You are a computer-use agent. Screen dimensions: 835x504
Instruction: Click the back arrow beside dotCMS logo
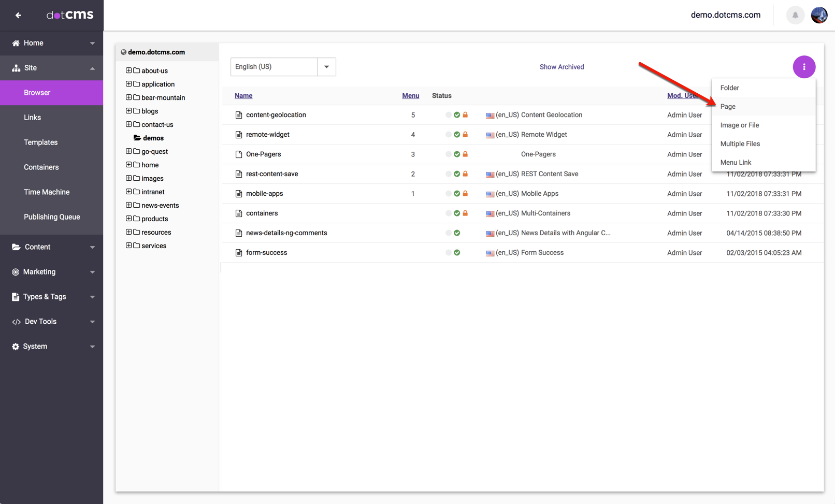coord(18,15)
